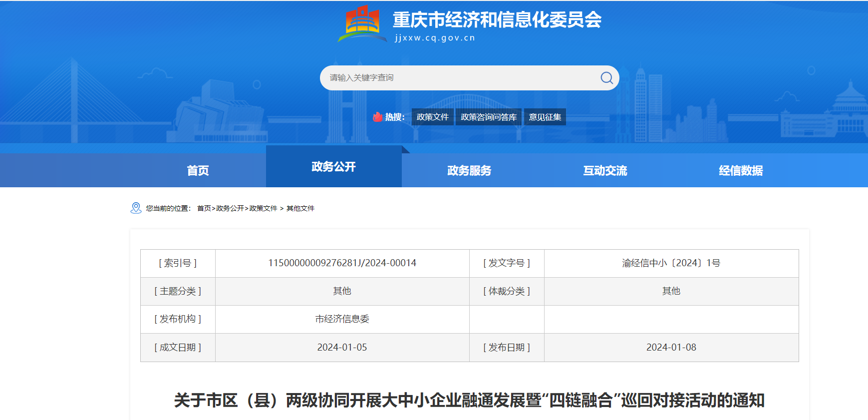Open the 互动交流 navigation tab
This screenshot has width=868, height=420.
tap(605, 171)
